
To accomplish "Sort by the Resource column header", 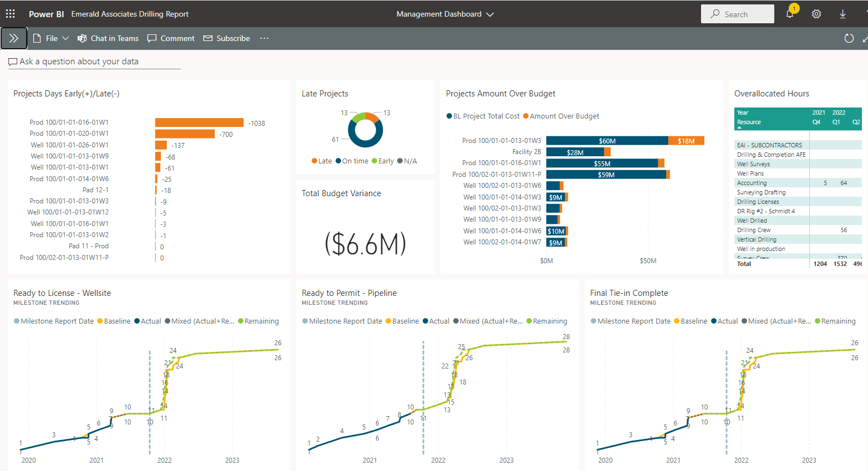I will [749, 122].
